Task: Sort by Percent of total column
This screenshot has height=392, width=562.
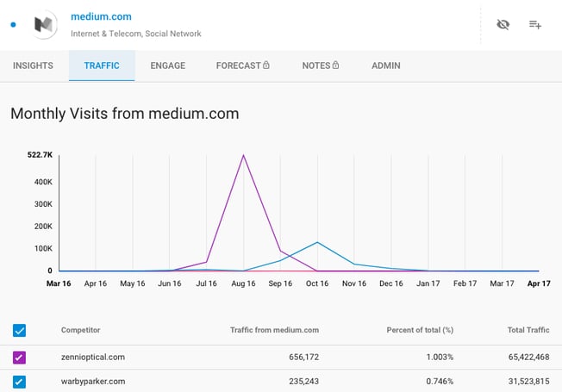Action: 420,330
